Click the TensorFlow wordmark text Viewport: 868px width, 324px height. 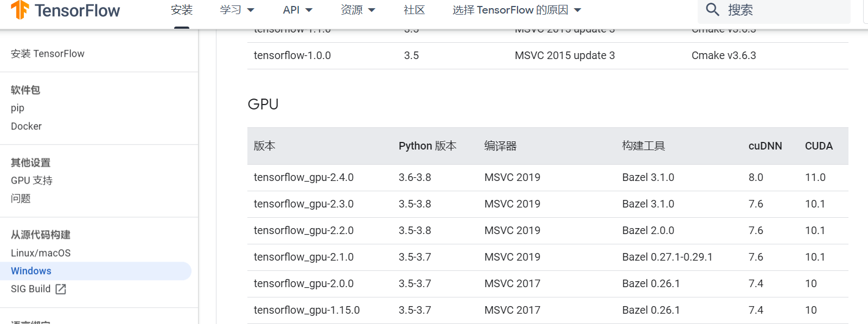pos(77,10)
